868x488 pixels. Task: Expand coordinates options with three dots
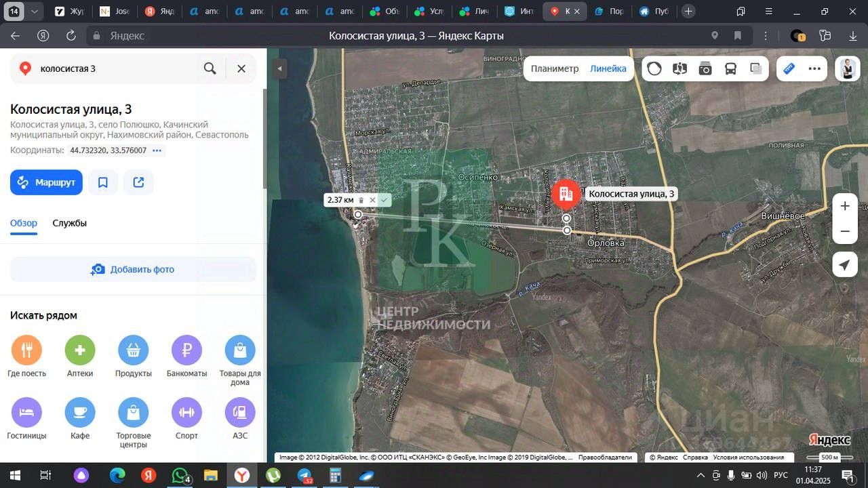pos(157,150)
